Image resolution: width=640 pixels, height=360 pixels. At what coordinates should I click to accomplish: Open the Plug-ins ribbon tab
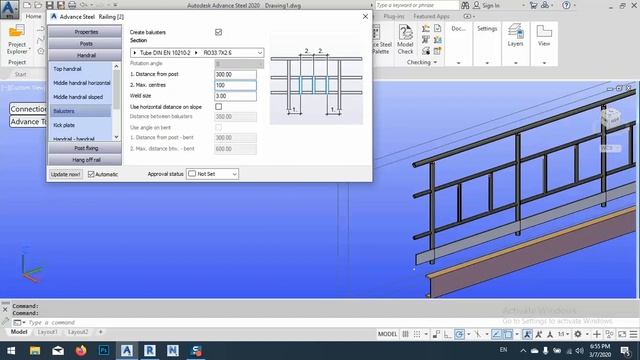point(393,16)
